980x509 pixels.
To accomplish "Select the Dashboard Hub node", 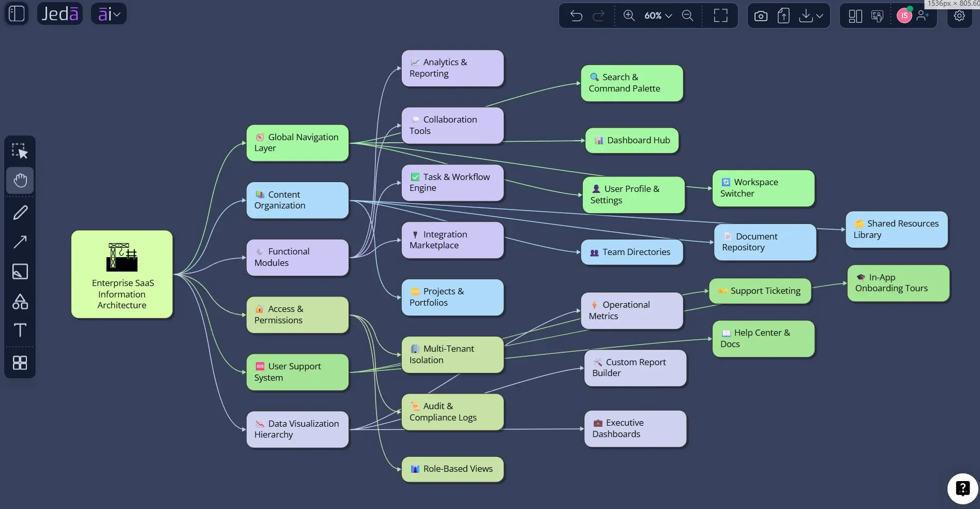I will pos(632,140).
